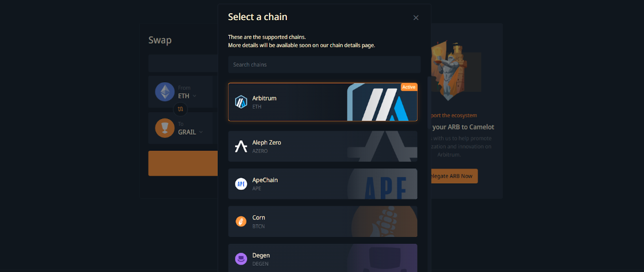Click the Delegate ARB Now button

452,176
